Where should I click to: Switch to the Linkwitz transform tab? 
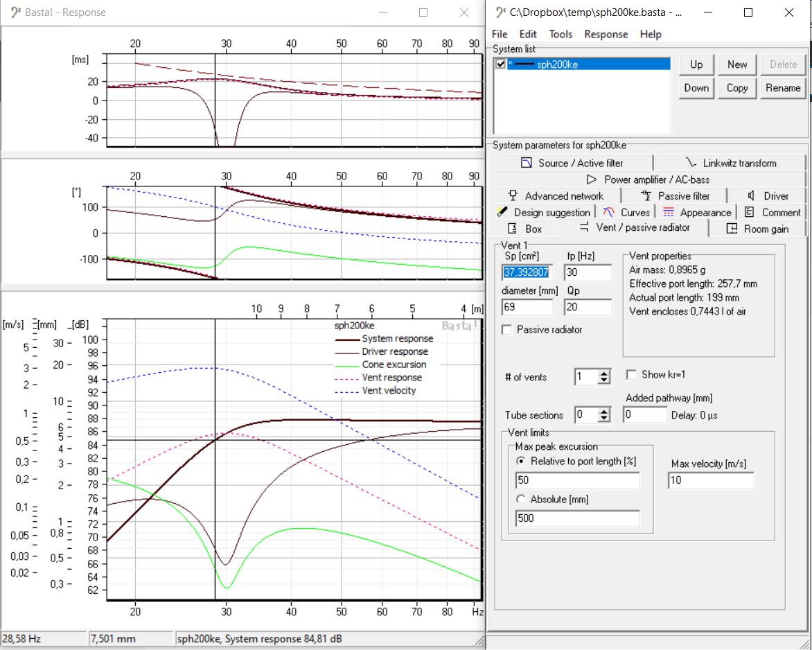(730, 163)
